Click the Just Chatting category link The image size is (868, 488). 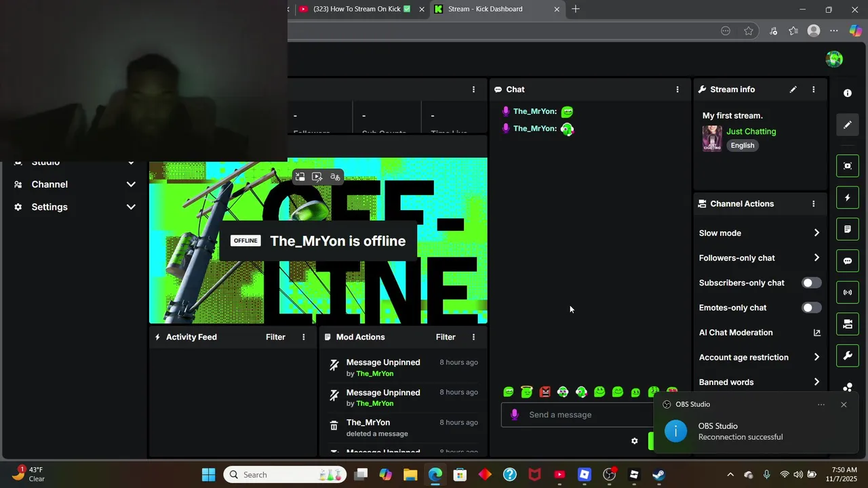(x=751, y=131)
